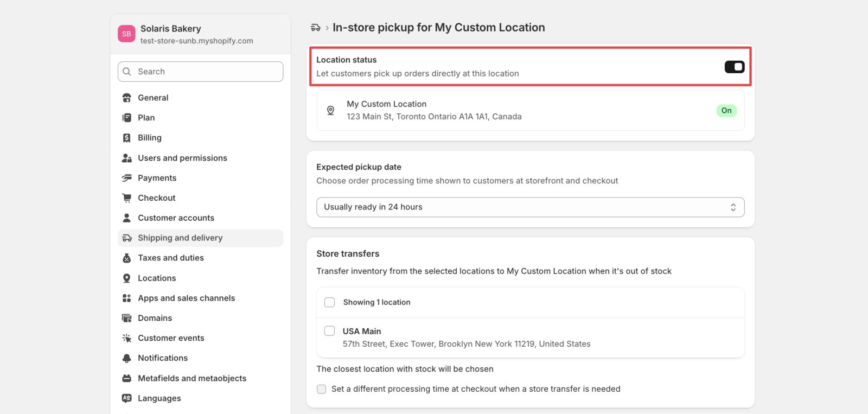This screenshot has width=868, height=414.
Task: Click the Shipping and delivery truck icon in sidebar
Action: pyautogui.click(x=126, y=238)
